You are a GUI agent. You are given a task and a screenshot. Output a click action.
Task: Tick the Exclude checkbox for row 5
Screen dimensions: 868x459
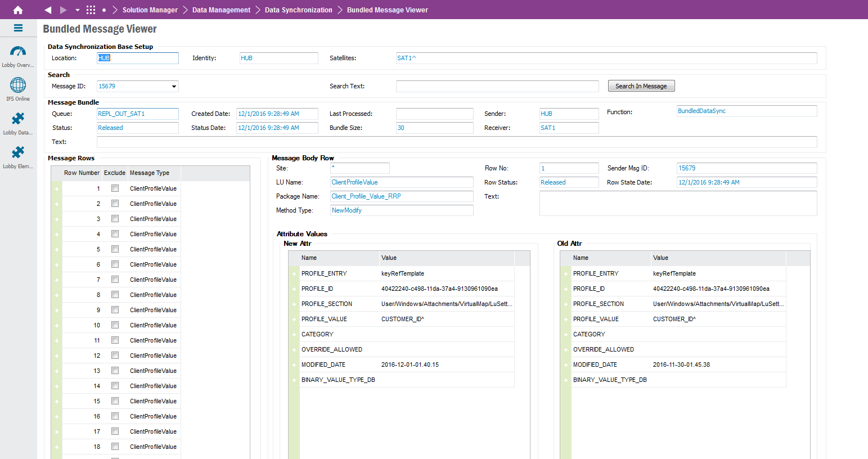[x=115, y=249]
